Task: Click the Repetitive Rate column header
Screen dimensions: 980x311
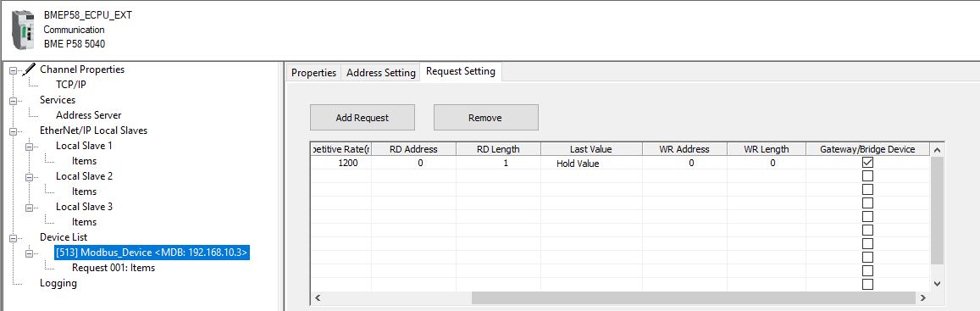Action: pos(341,149)
